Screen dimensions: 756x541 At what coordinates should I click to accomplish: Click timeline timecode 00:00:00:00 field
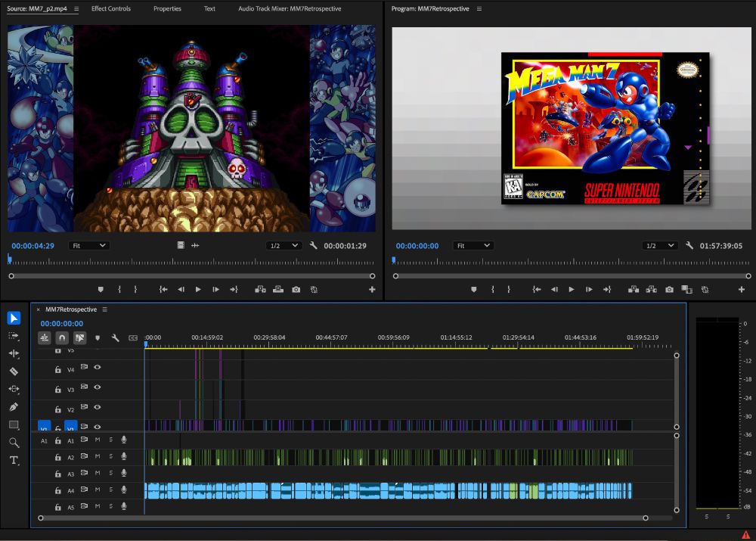[x=62, y=324]
